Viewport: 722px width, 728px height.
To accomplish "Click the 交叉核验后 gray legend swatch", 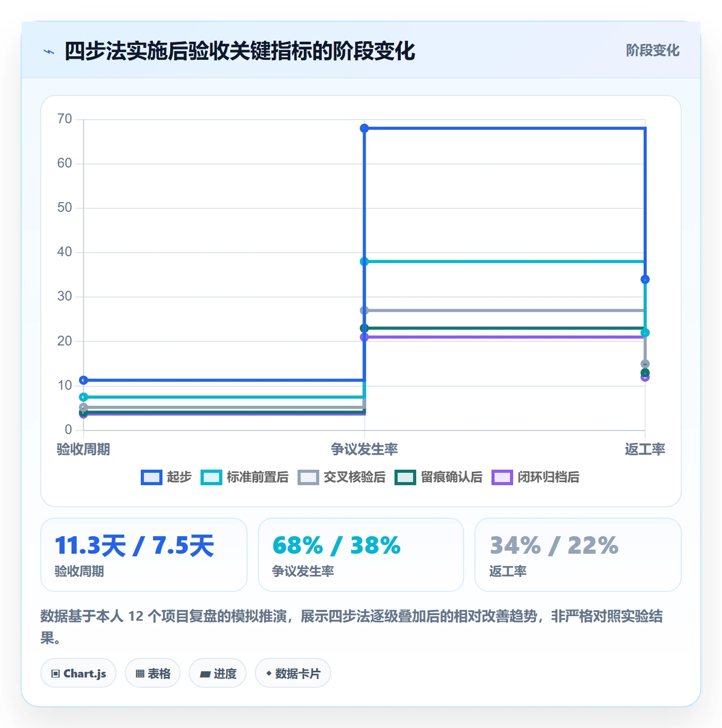I will click(308, 477).
